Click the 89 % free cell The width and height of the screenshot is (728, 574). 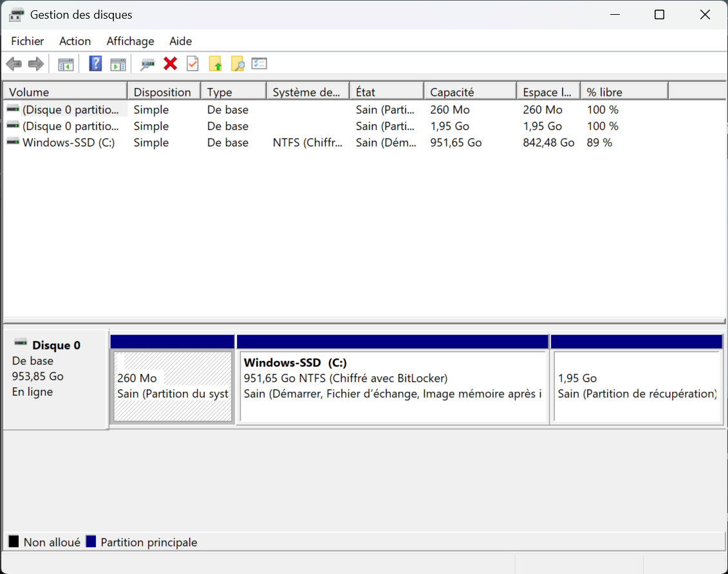[x=599, y=142]
